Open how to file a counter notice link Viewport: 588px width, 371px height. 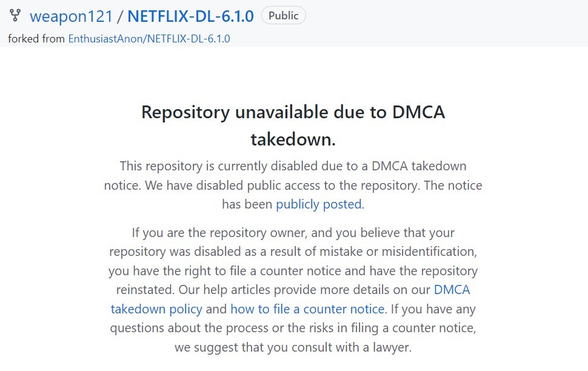tap(307, 309)
